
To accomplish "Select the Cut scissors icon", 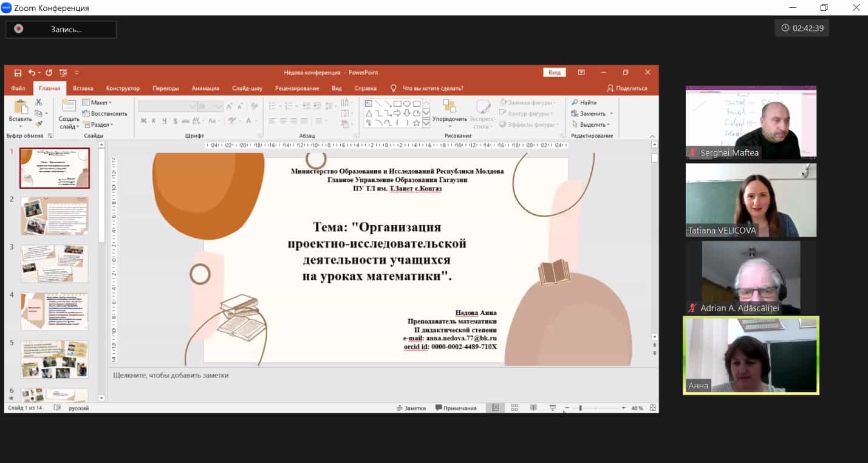I will tap(39, 103).
